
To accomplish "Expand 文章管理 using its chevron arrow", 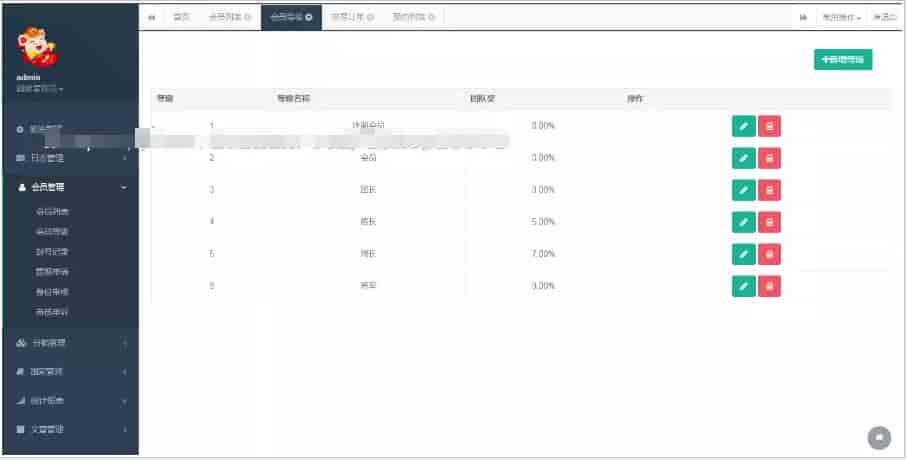I will point(125,429).
